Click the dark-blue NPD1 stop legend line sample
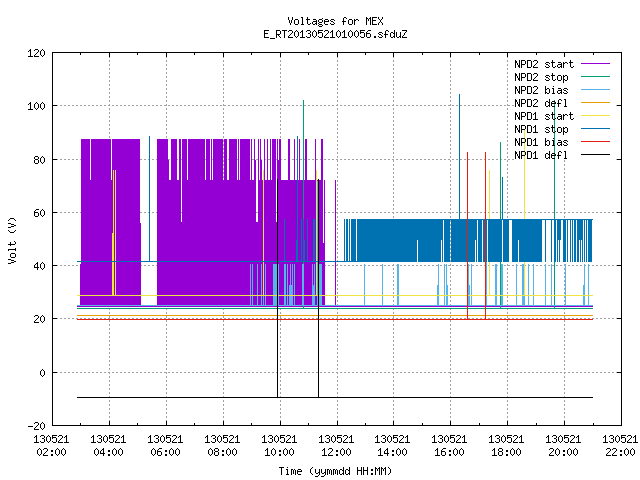 [x=595, y=129]
